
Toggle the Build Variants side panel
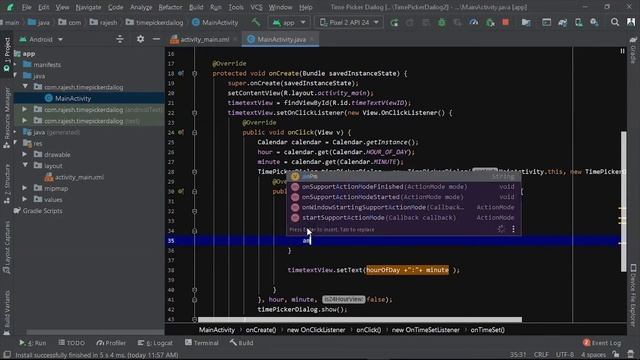pyautogui.click(x=7, y=313)
